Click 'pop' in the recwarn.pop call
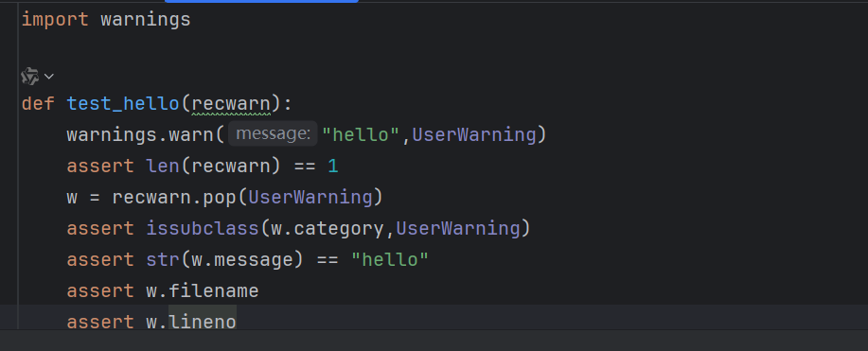Image resolution: width=868 pixels, height=351 pixels. pyautogui.click(x=220, y=197)
